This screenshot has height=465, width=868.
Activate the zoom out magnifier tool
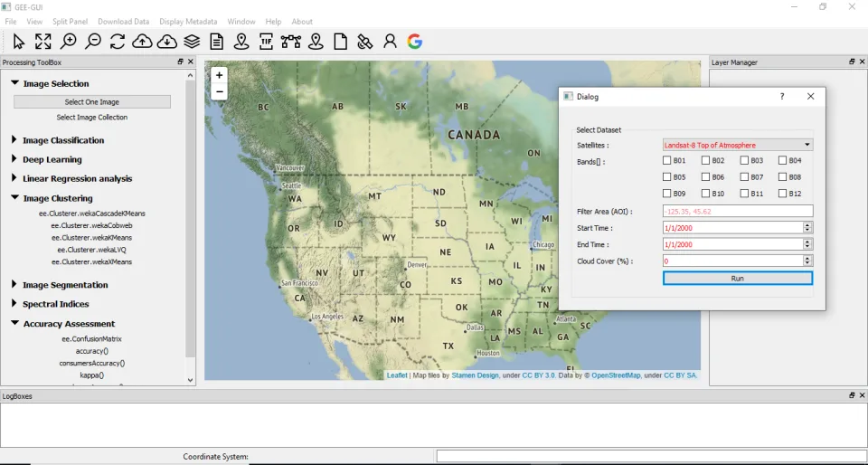93,42
